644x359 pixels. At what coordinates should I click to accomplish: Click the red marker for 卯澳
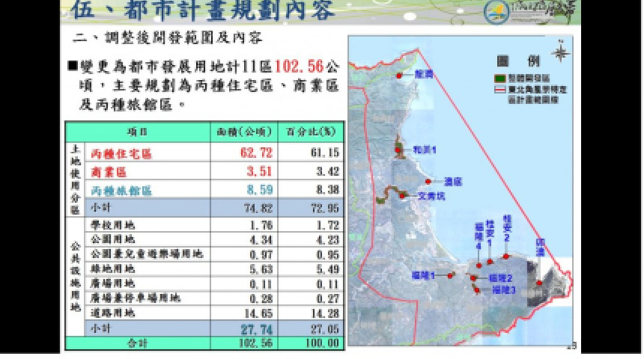point(539,283)
